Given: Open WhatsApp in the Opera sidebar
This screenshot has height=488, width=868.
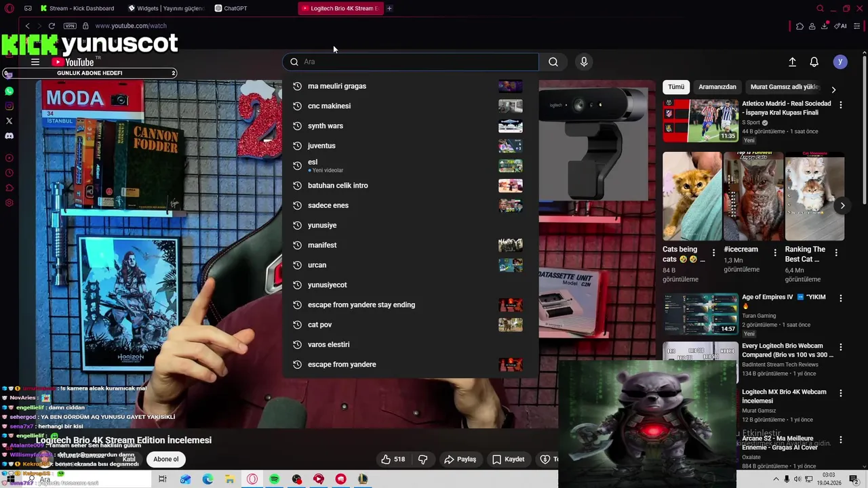Looking at the screenshot, I should (x=9, y=91).
